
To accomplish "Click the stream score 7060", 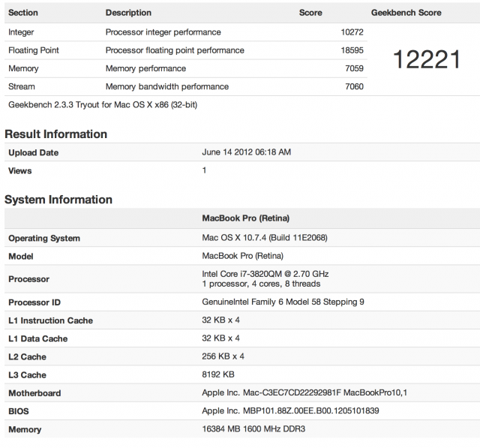I will pos(354,86).
